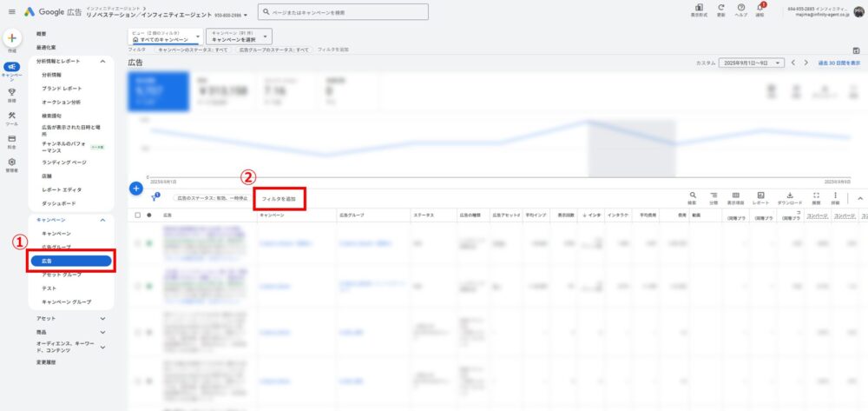Viewport: 868px width, 411px height.
Task: Click the blue plus button to add a new ad
Action: pos(135,188)
